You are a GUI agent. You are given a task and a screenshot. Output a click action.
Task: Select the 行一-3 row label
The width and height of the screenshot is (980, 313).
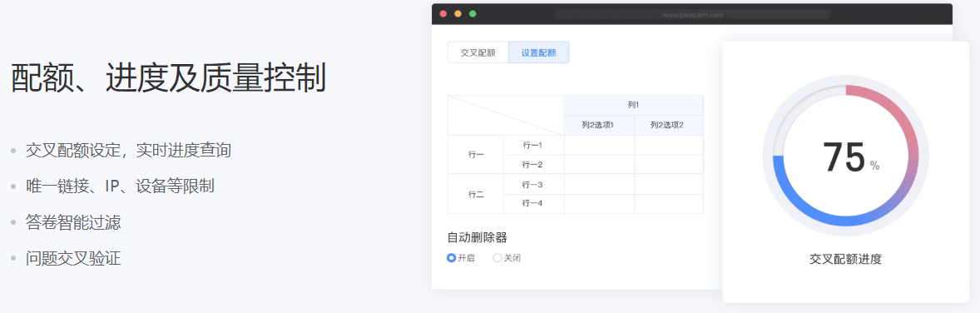coord(534,185)
